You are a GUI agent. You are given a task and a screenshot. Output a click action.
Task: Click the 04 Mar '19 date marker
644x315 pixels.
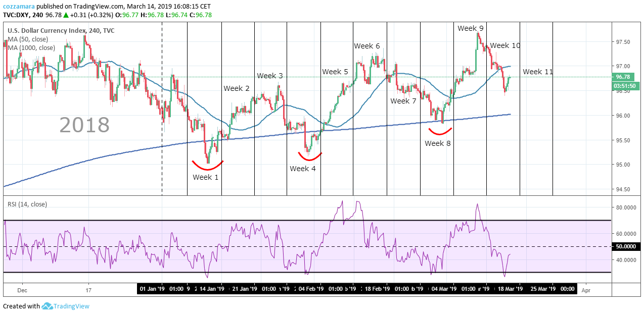(x=444, y=289)
